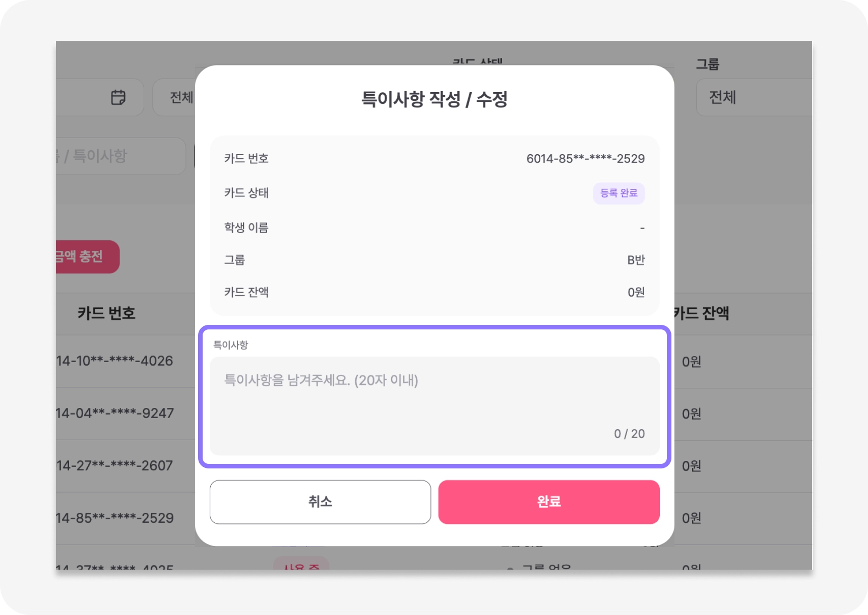Select the row for card ending 9247

(115, 414)
